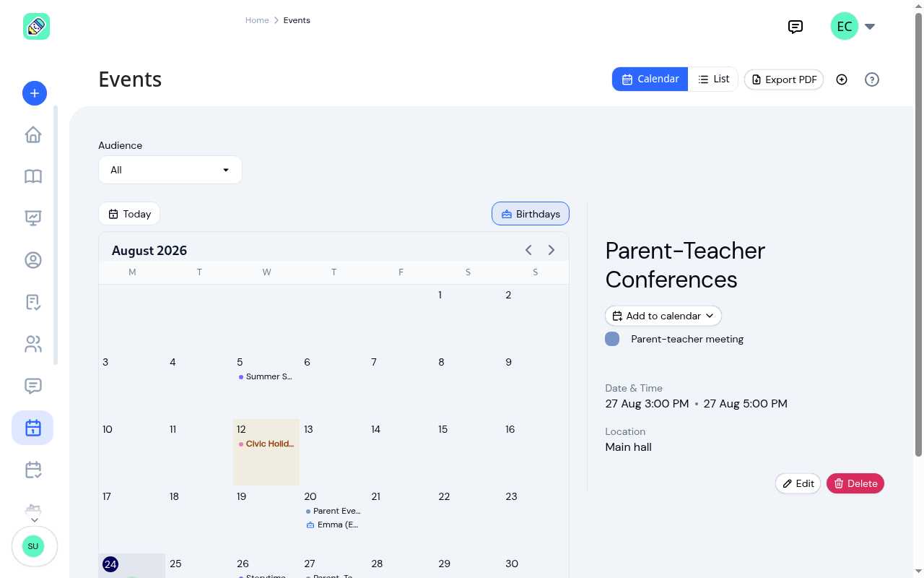Image resolution: width=924 pixels, height=578 pixels.
Task: Go to previous month
Action: coord(528,250)
